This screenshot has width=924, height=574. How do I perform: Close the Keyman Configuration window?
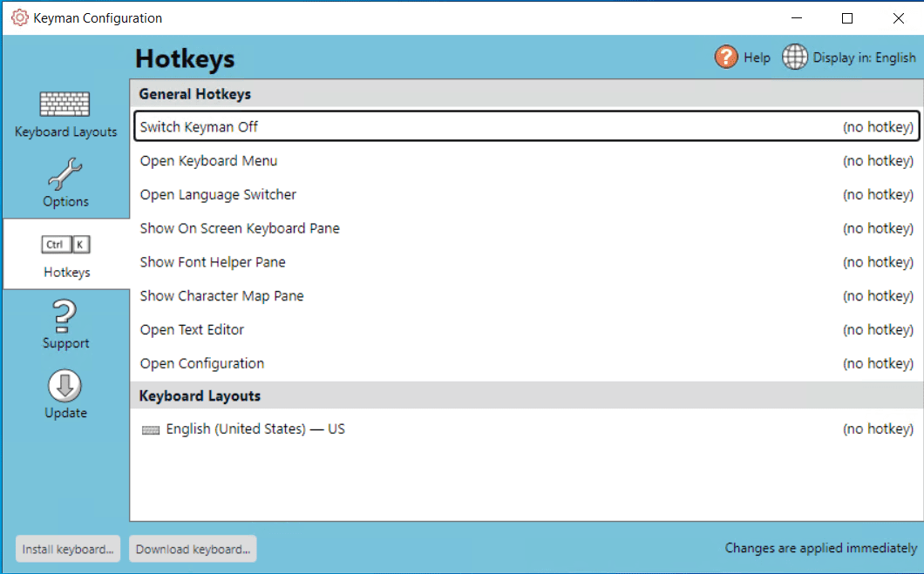[899, 18]
